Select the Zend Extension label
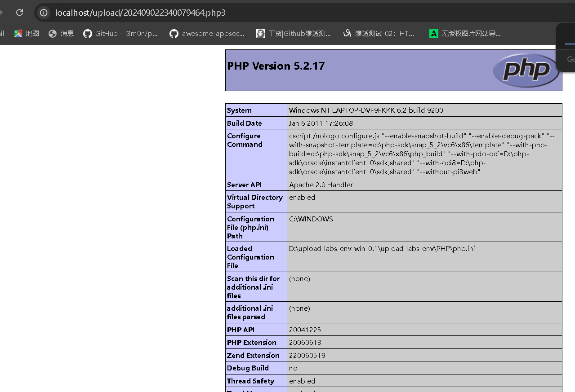The image size is (575, 392). (253, 355)
